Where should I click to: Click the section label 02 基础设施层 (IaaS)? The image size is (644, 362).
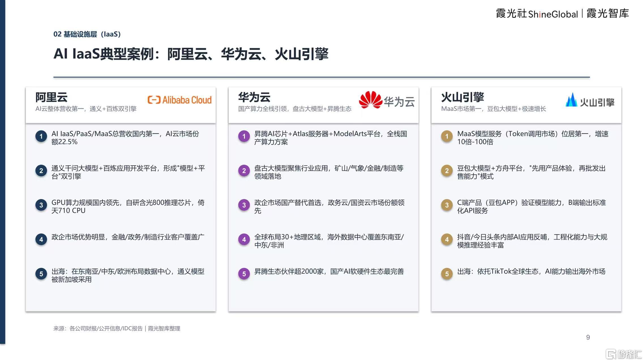87,34
